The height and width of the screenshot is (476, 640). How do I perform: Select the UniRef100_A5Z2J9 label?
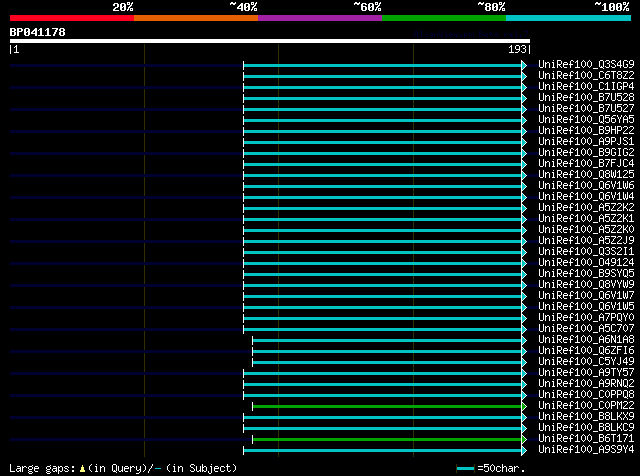point(586,240)
